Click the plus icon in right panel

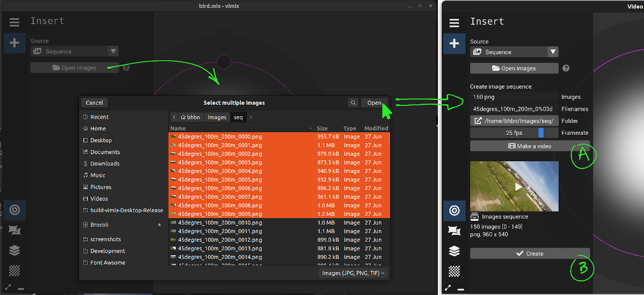pyautogui.click(x=454, y=44)
